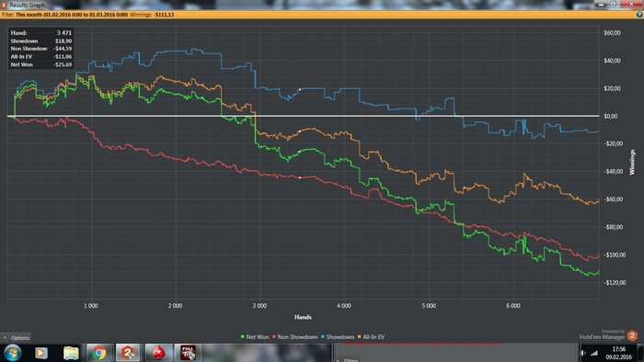Click the Results Graph window icon
This screenshot has width=644, height=362.
[x=4, y=5]
